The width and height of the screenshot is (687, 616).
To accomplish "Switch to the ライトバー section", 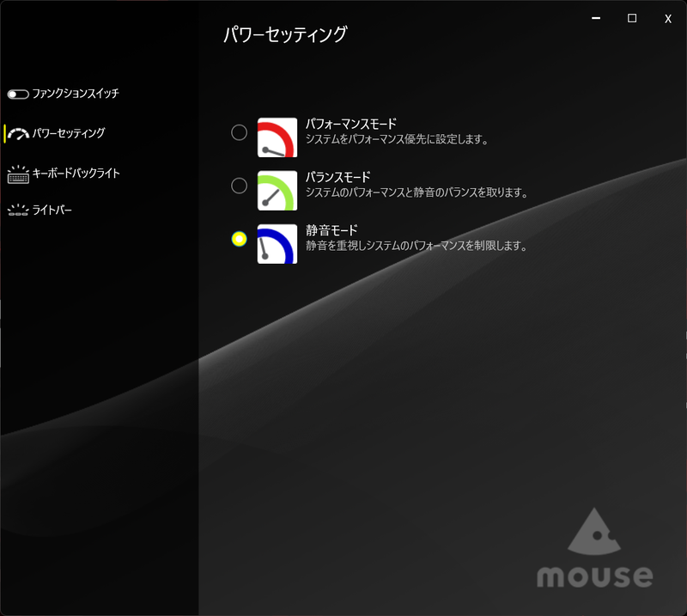I will point(54,209).
